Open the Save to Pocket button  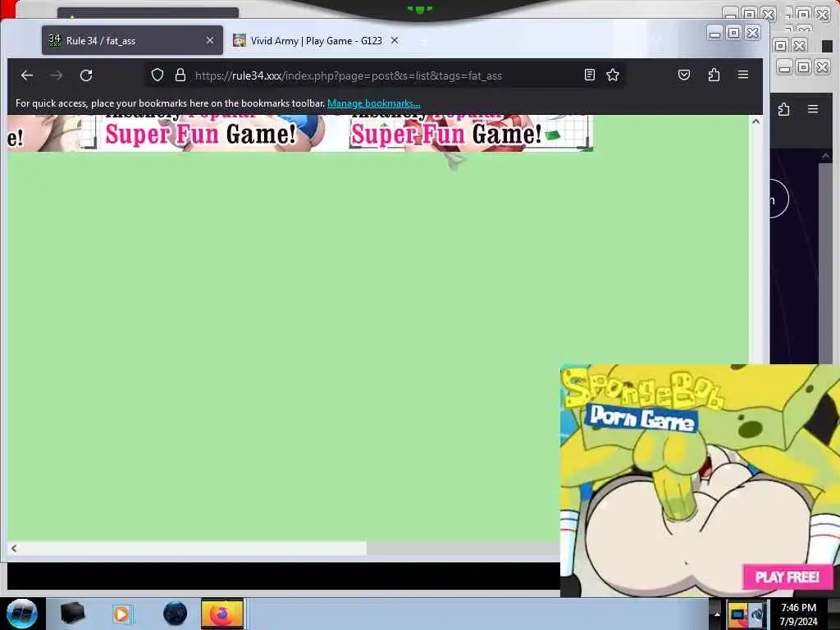(x=684, y=75)
